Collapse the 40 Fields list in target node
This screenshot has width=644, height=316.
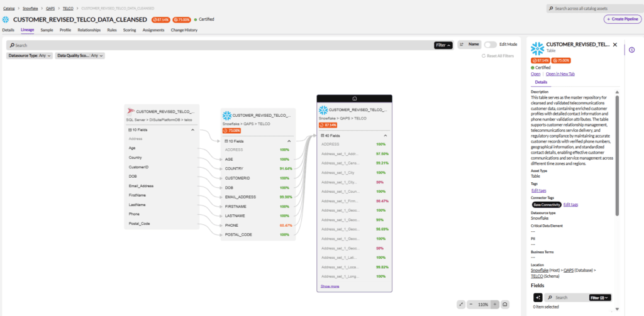point(386,135)
